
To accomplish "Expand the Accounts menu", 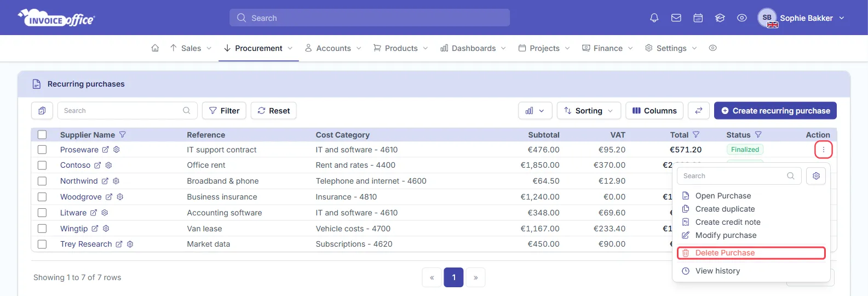I will click(x=334, y=48).
